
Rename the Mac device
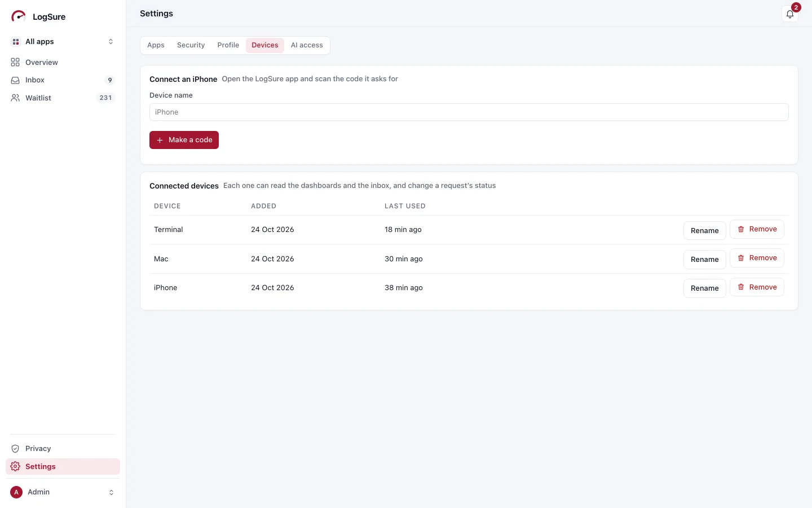704,259
